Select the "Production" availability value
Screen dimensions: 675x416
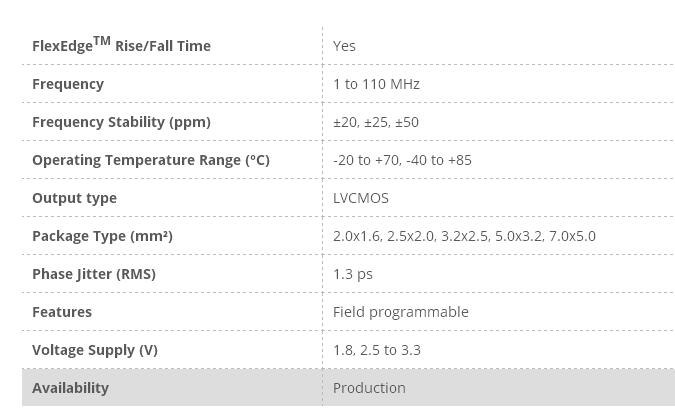pyautogui.click(x=369, y=388)
